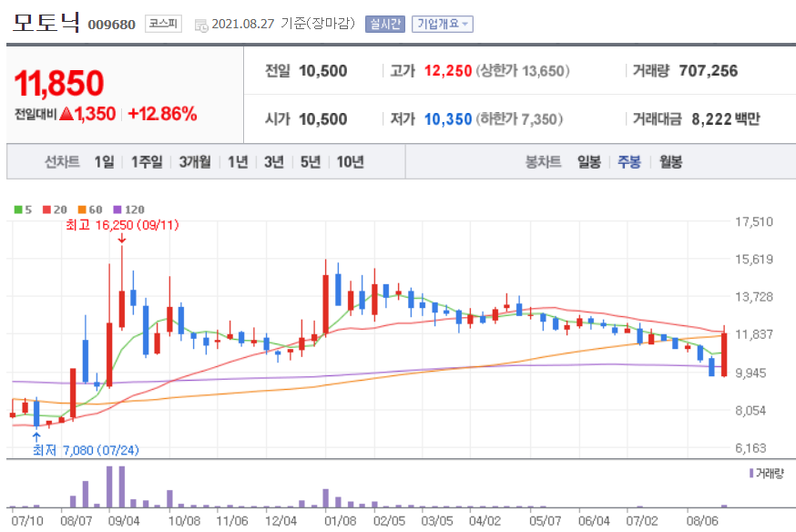Click the 17,510 price axis label
Image resolution: width=796 pixels, height=532 pixels.
pos(754,222)
